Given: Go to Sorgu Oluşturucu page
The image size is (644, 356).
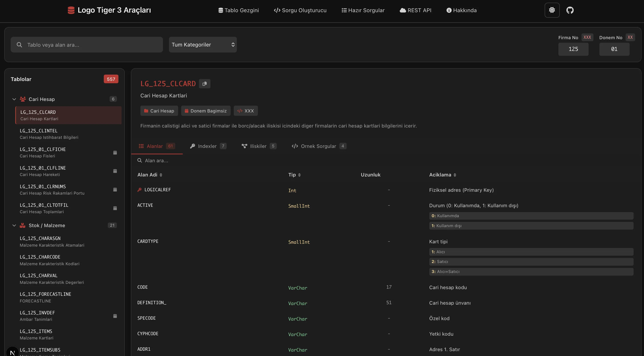Looking at the screenshot, I should pyautogui.click(x=300, y=10).
